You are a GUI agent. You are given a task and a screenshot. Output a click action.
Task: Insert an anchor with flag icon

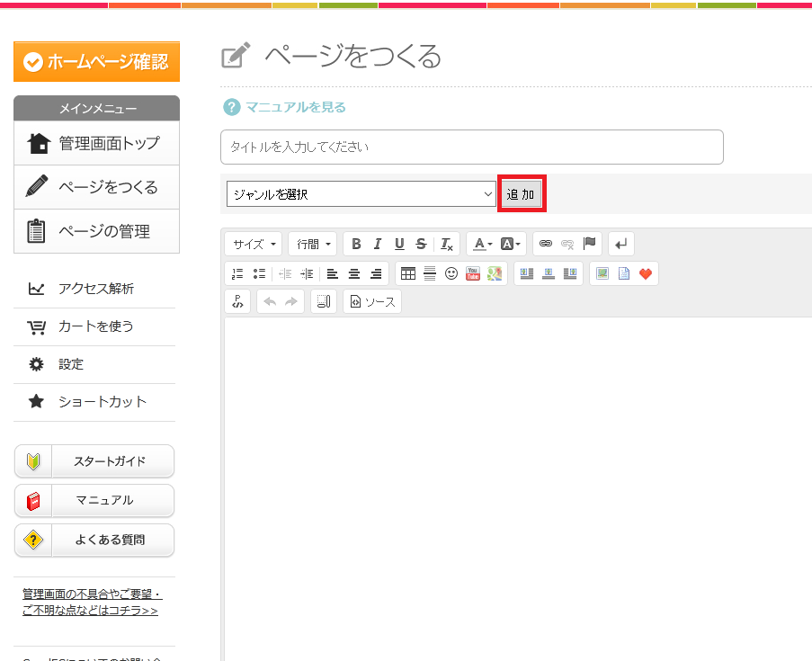coord(590,244)
